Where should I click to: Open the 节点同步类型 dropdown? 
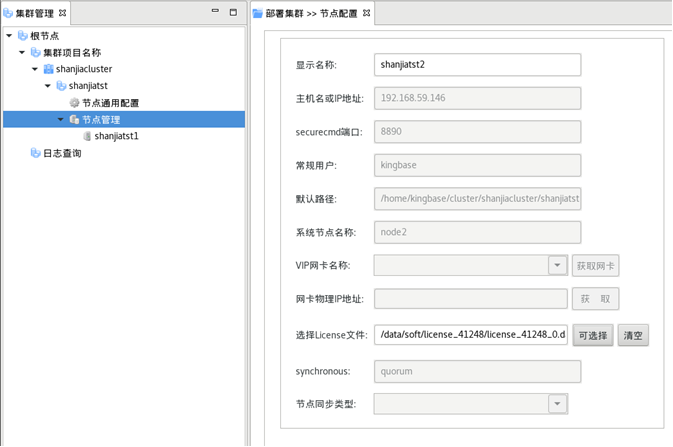[558, 404]
